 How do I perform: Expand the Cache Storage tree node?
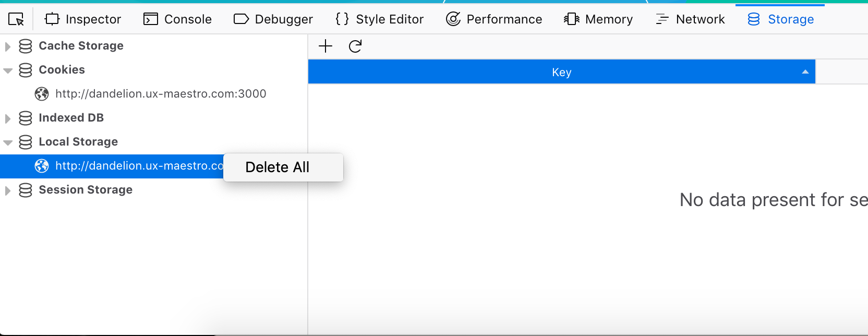coord(7,46)
